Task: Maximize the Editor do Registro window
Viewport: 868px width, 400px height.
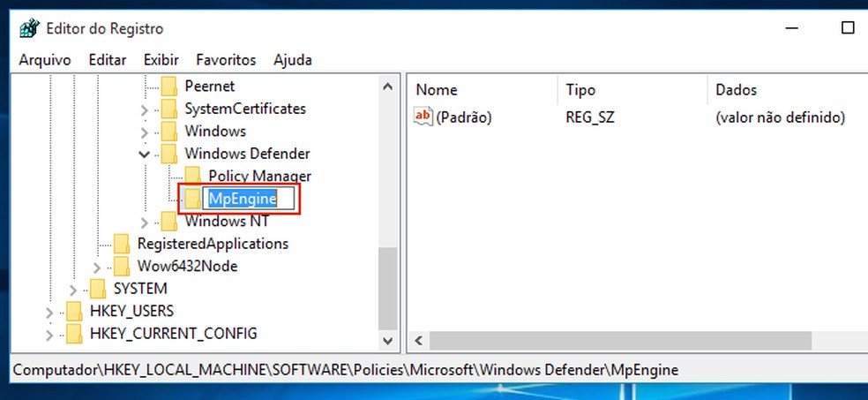Action: [x=848, y=27]
